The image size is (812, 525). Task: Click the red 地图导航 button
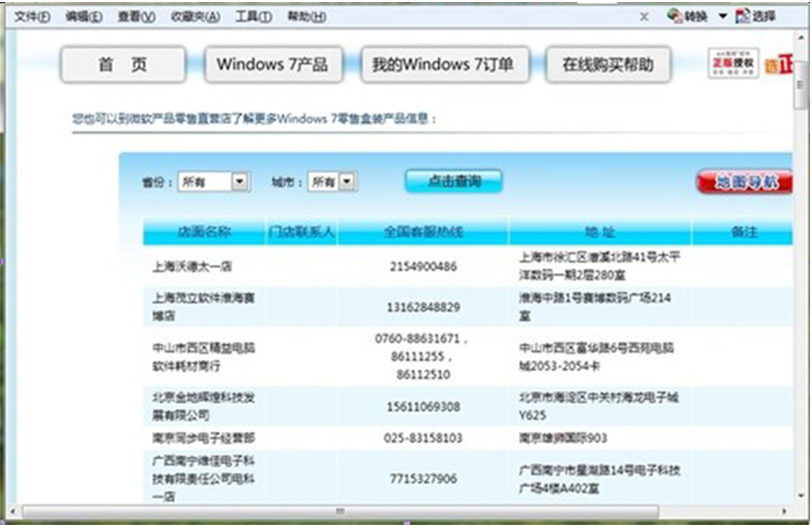coord(745,182)
